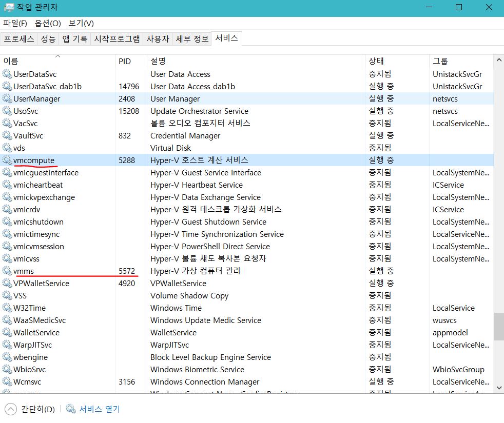Screen dimensions: 504x423
Task: Select the VaultSvc service gear icon
Action: click(7, 136)
